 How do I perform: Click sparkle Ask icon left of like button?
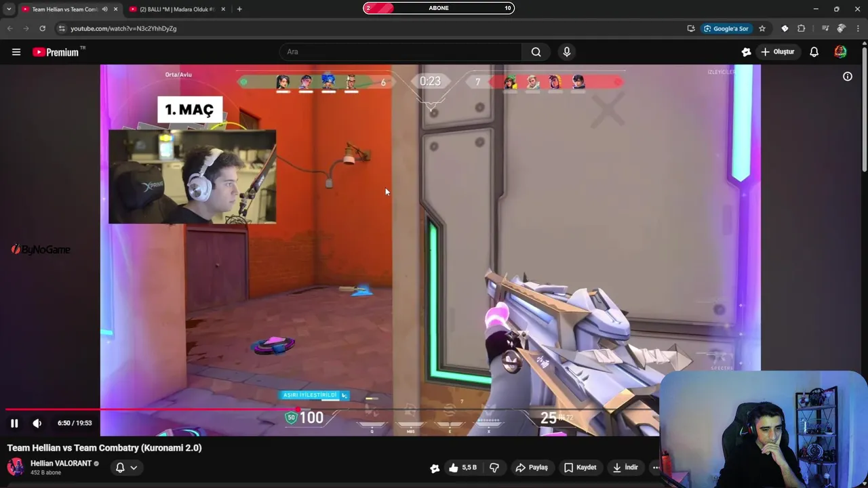click(x=435, y=468)
